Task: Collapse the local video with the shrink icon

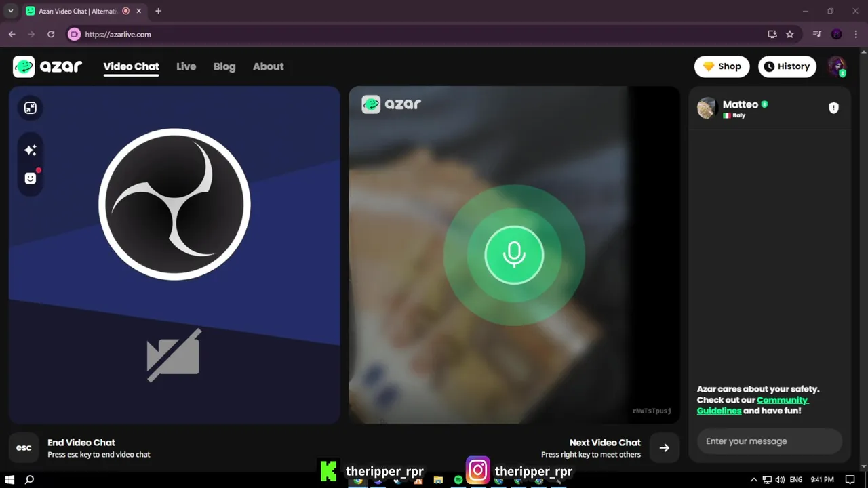Action: coord(31,108)
